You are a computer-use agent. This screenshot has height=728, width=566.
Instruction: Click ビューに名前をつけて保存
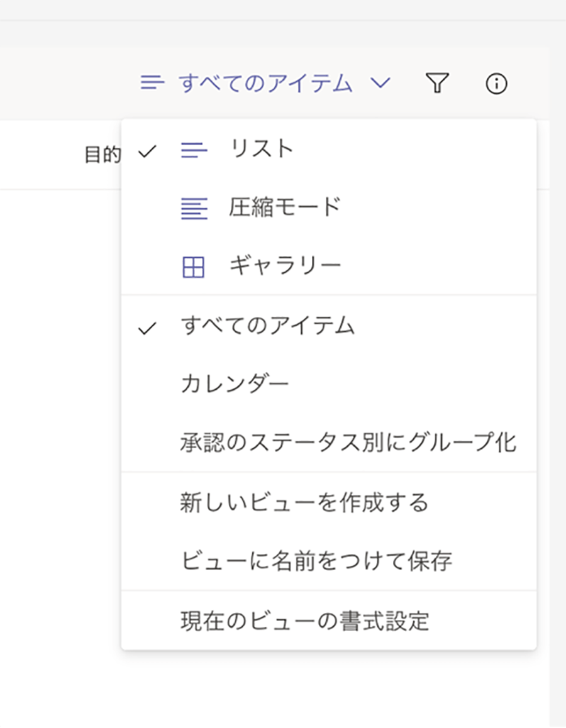316,561
